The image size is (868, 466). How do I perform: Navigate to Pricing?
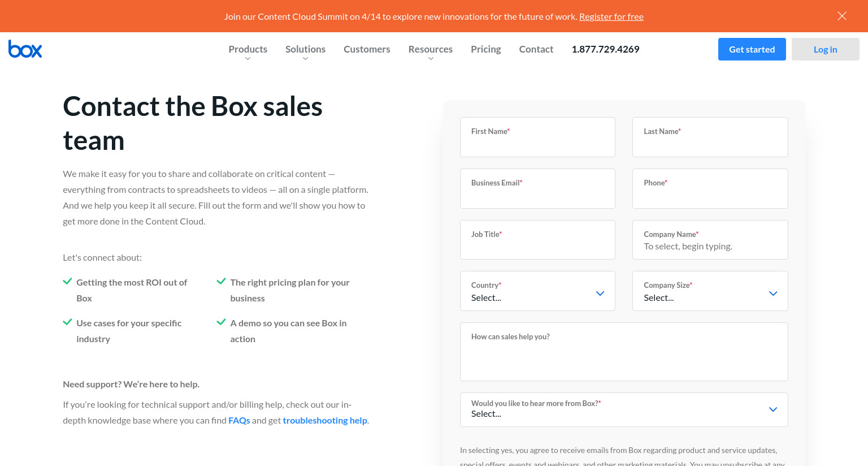(486, 49)
